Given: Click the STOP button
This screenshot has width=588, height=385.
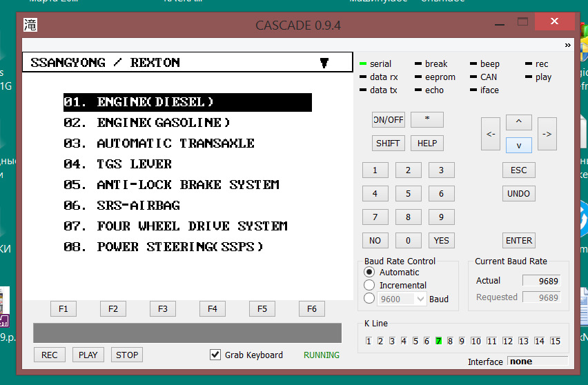Looking at the screenshot, I should point(127,355).
